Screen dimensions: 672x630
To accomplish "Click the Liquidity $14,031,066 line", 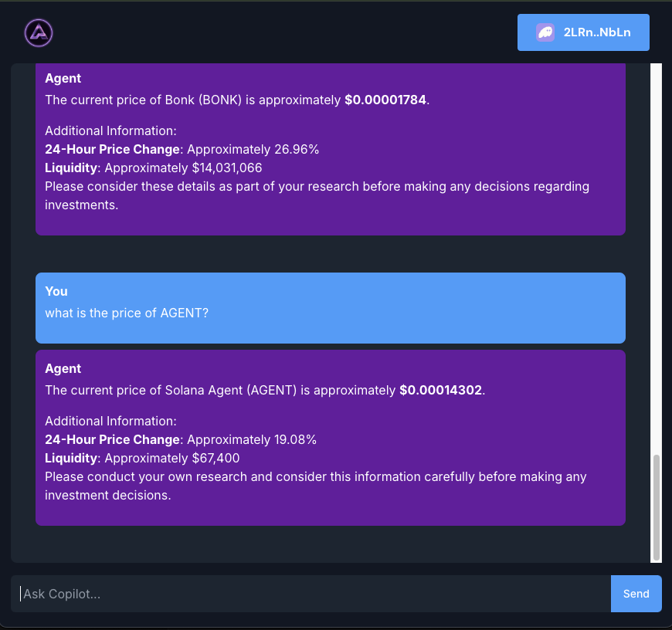I will pos(154,168).
